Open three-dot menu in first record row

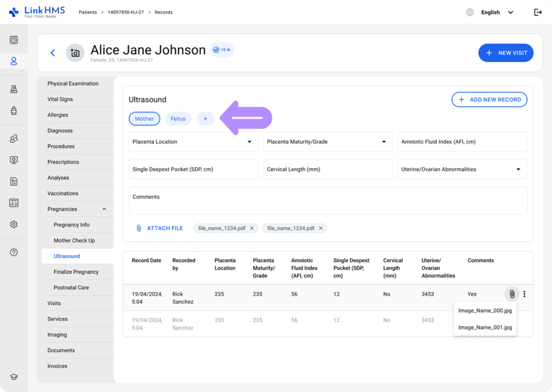pos(525,294)
